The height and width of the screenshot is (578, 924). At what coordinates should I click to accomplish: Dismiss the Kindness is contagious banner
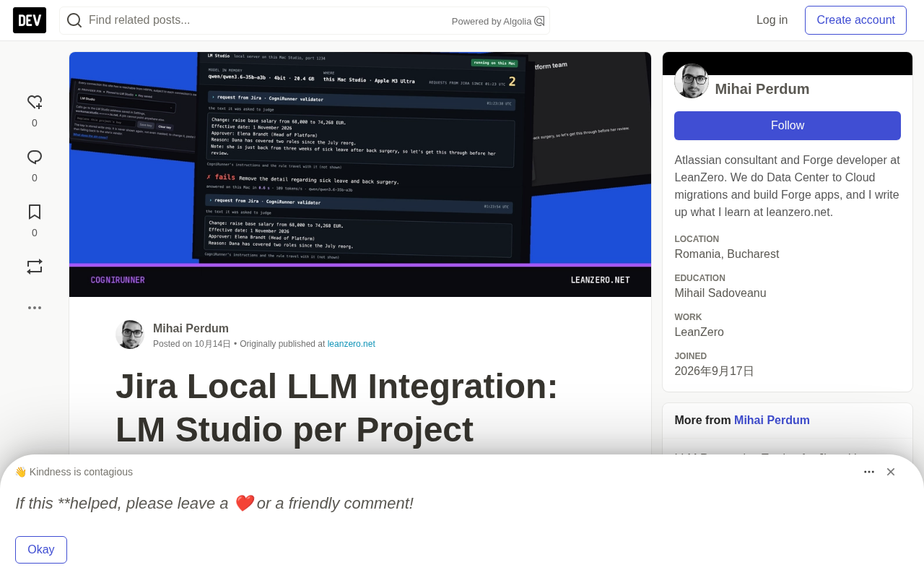[891, 472]
